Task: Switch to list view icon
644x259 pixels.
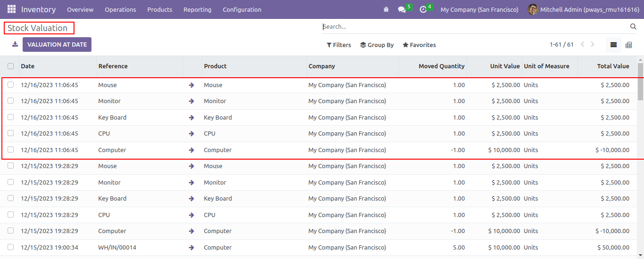Action: pos(613,45)
